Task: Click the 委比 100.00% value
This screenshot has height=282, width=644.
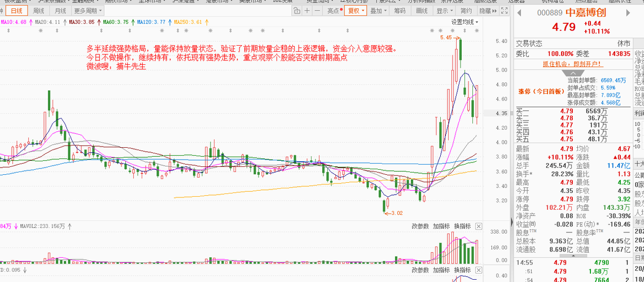Action: click(560, 54)
